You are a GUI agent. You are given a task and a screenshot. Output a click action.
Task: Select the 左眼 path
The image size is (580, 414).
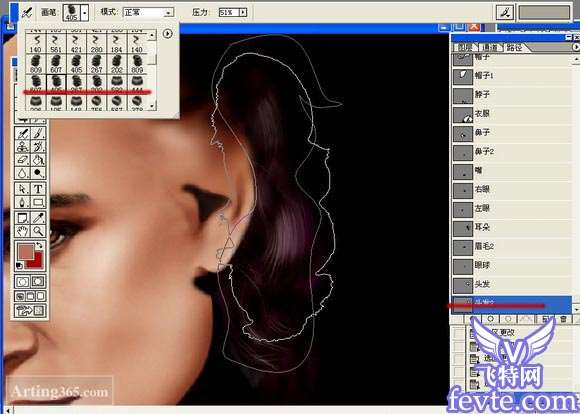pos(512,208)
